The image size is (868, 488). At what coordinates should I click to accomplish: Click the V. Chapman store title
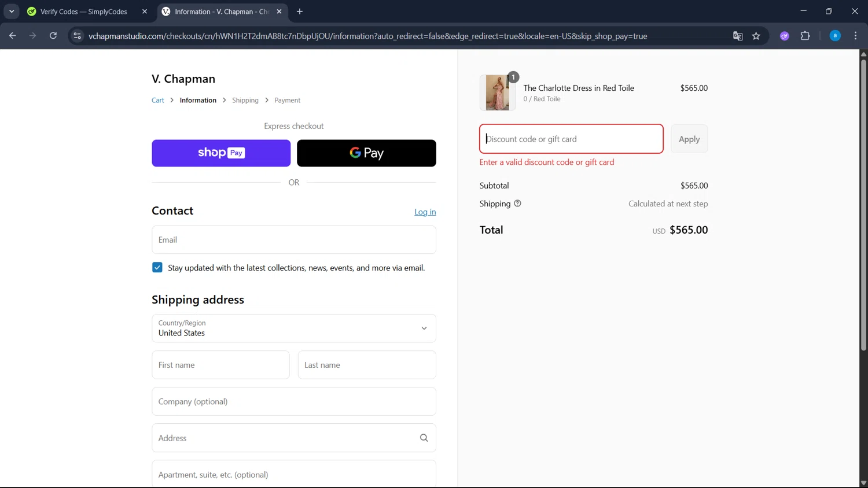pos(183,79)
